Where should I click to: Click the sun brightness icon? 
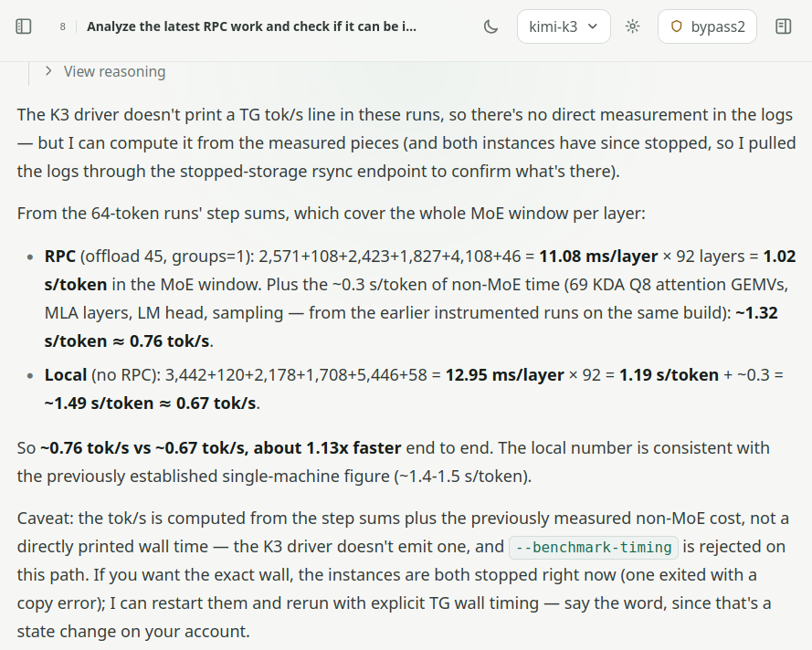click(x=632, y=26)
